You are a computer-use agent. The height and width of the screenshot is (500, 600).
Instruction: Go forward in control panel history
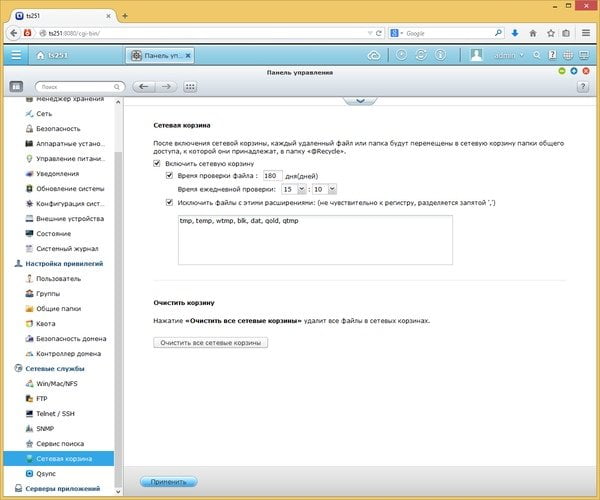click(166, 87)
